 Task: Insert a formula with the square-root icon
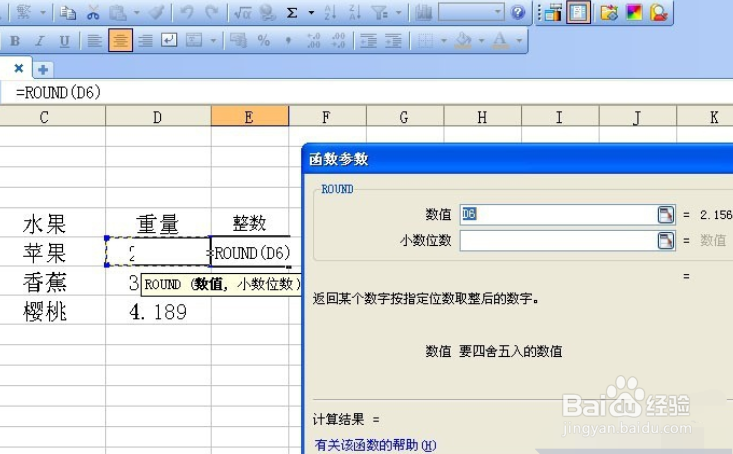tap(243, 13)
